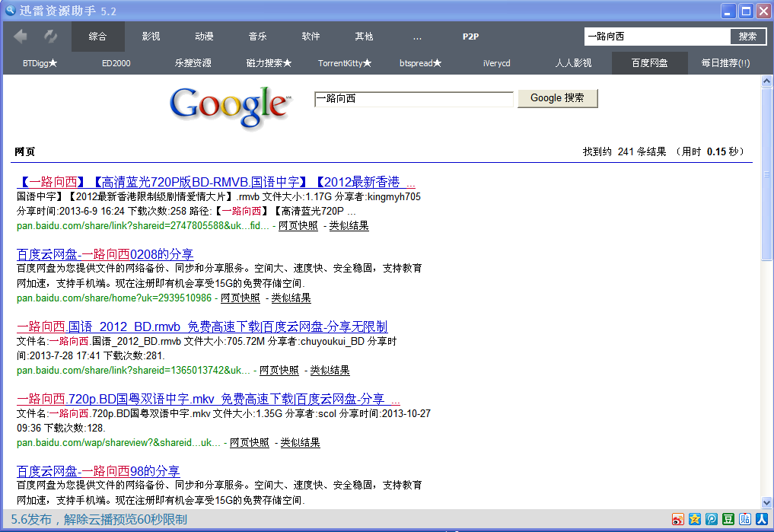The height and width of the screenshot is (532, 774).
Task: Switch to the 影视 tab
Action: click(x=151, y=37)
